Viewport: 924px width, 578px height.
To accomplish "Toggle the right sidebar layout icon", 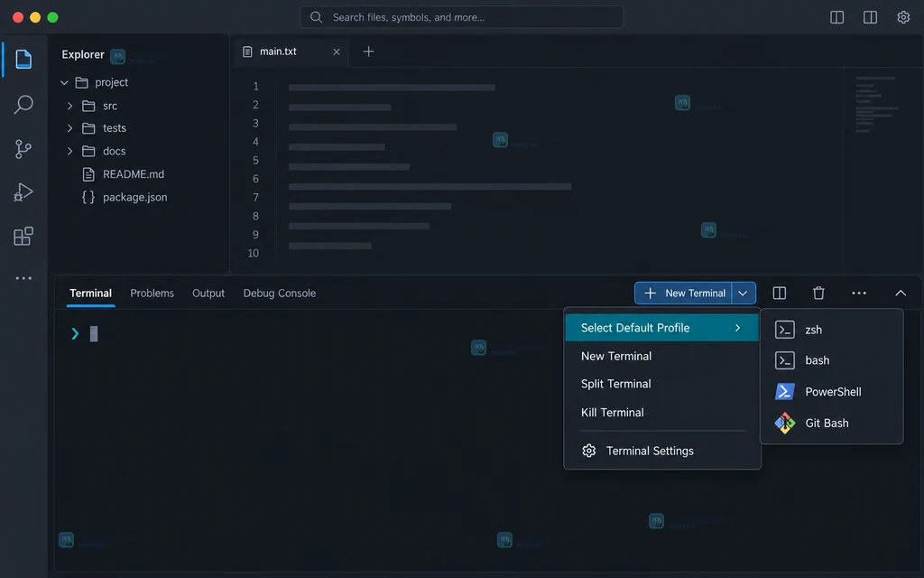I will [x=870, y=17].
